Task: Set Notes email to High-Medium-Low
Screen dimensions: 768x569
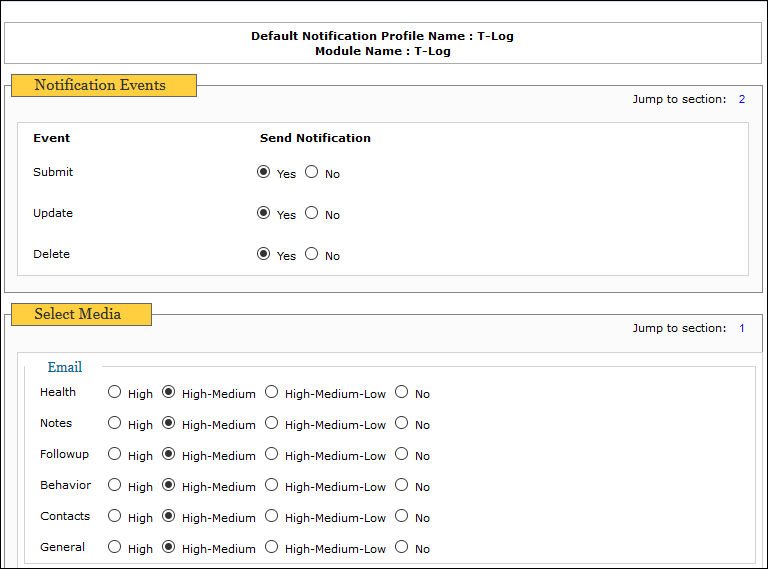Action: pyautogui.click(x=272, y=423)
